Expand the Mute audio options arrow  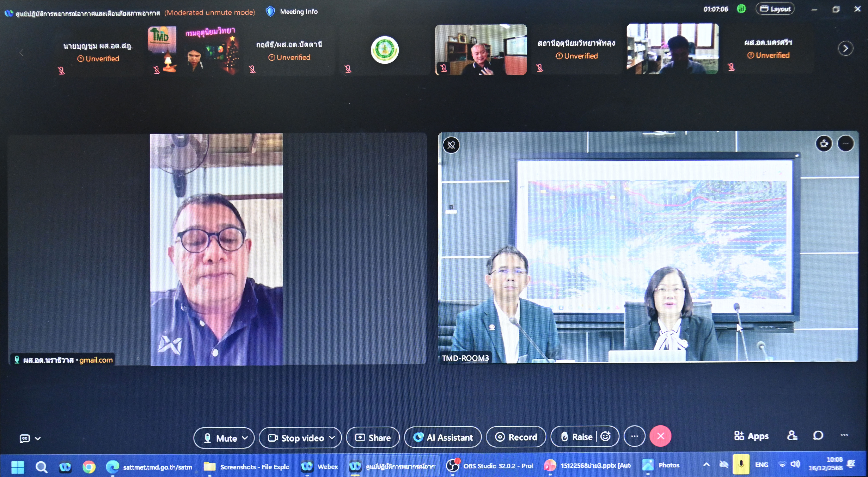(x=245, y=438)
